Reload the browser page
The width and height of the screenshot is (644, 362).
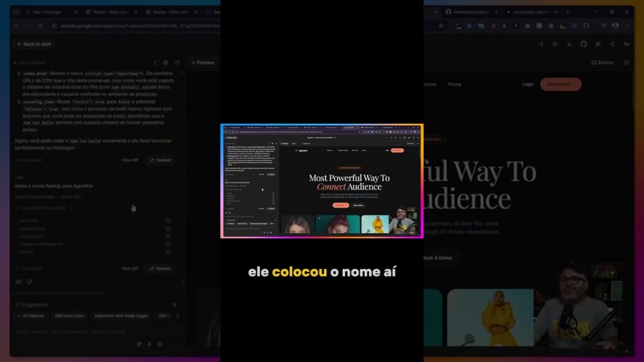[x=40, y=26]
